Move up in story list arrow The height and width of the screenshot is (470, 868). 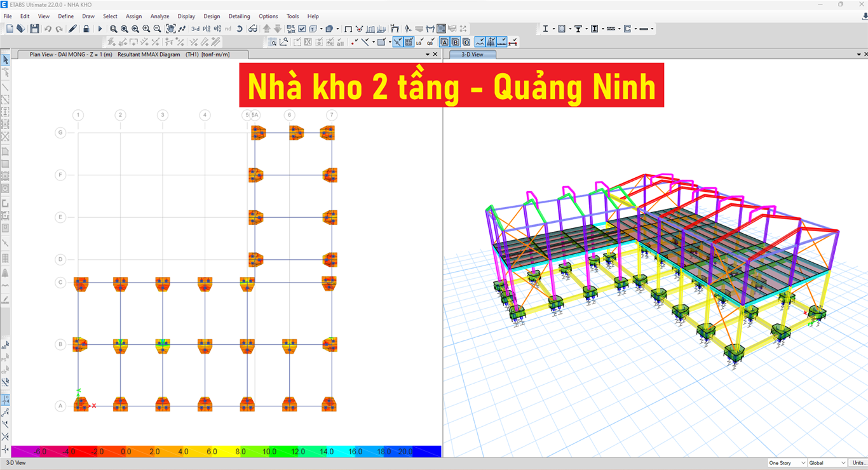tap(266, 29)
